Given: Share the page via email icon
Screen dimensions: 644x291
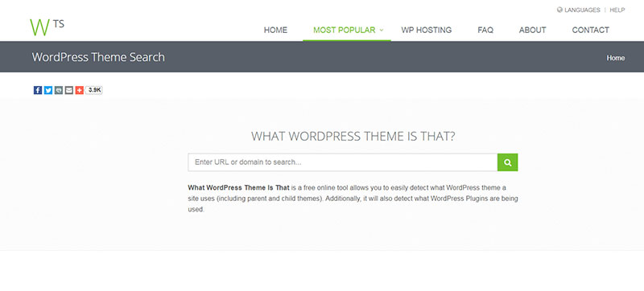Looking at the screenshot, I should click(69, 90).
